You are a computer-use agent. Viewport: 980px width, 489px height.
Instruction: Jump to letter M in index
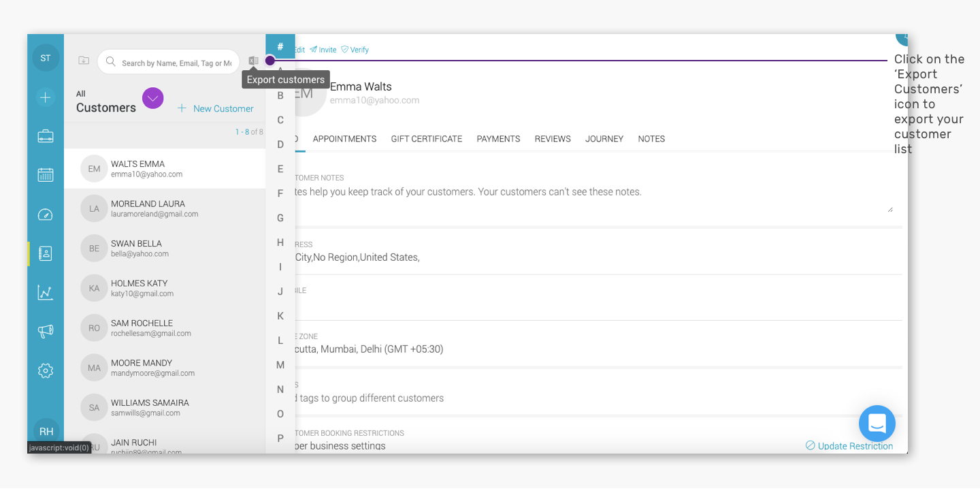click(280, 365)
